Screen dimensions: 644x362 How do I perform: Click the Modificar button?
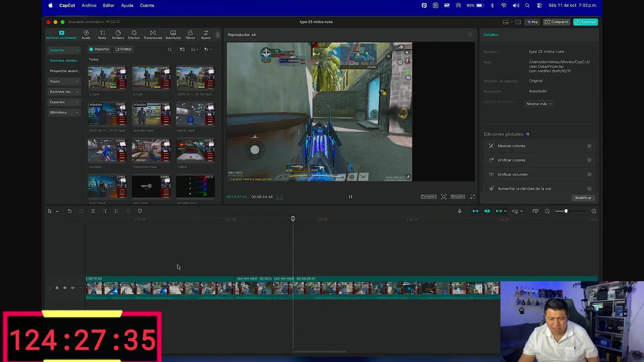[x=583, y=198]
